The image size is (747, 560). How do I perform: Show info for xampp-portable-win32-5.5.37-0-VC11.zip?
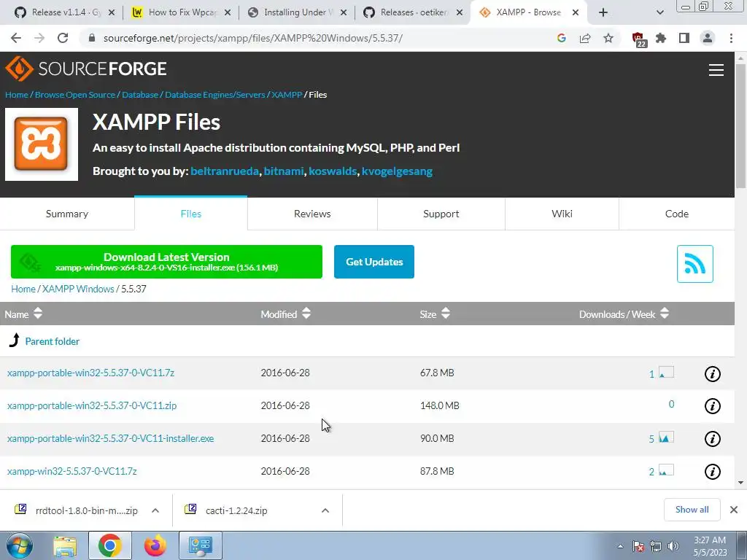coord(712,406)
